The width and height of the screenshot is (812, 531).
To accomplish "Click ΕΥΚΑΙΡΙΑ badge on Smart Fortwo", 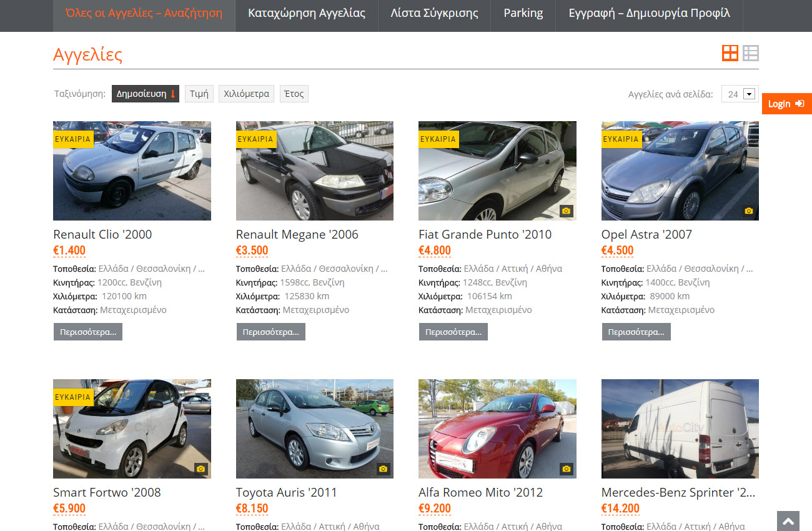I will pos(73,397).
